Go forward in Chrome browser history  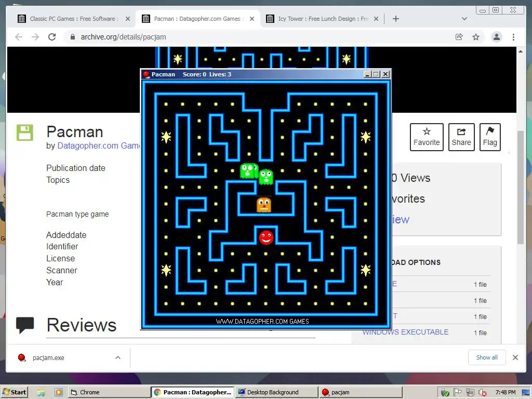click(x=35, y=37)
